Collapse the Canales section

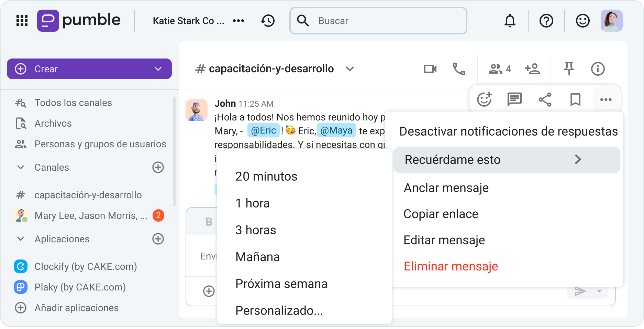click(20, 167)
